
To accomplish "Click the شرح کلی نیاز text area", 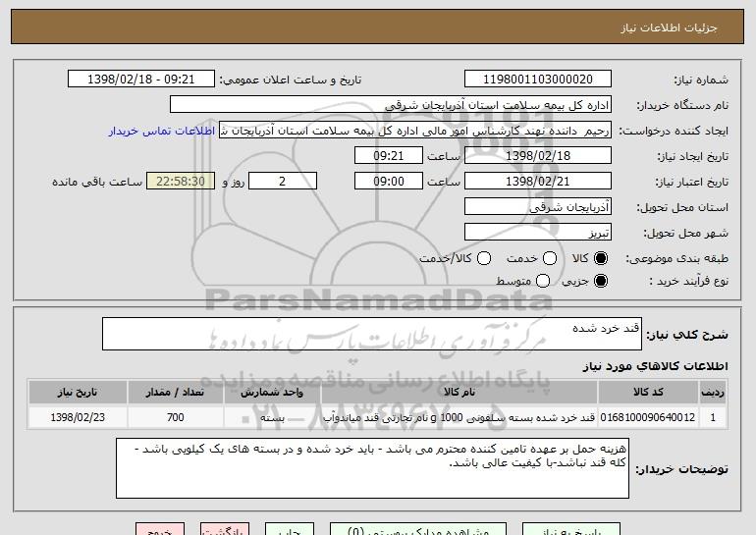I will tap(372, 334).
